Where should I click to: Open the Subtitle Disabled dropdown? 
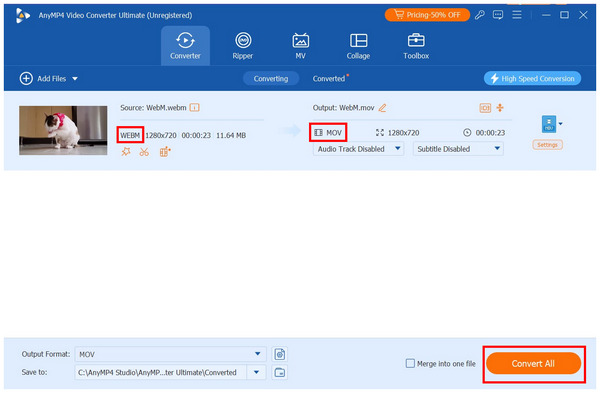coord(458,149)
